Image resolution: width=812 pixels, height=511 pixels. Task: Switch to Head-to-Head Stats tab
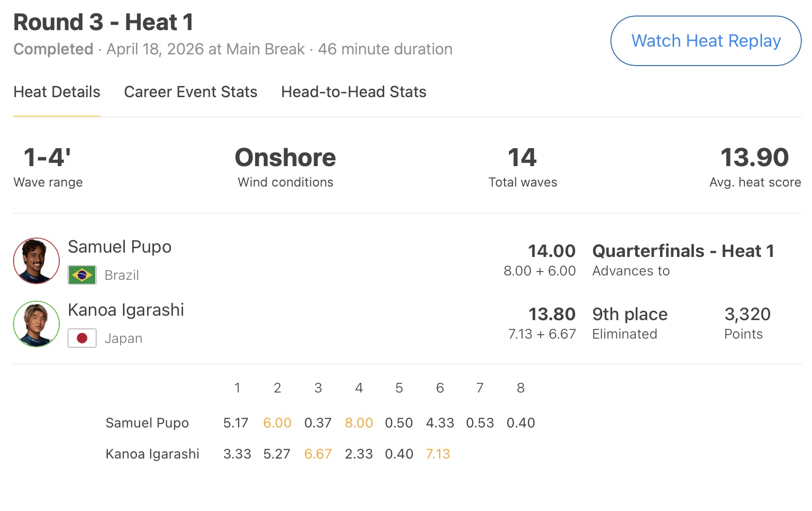[x=354, y=92]
